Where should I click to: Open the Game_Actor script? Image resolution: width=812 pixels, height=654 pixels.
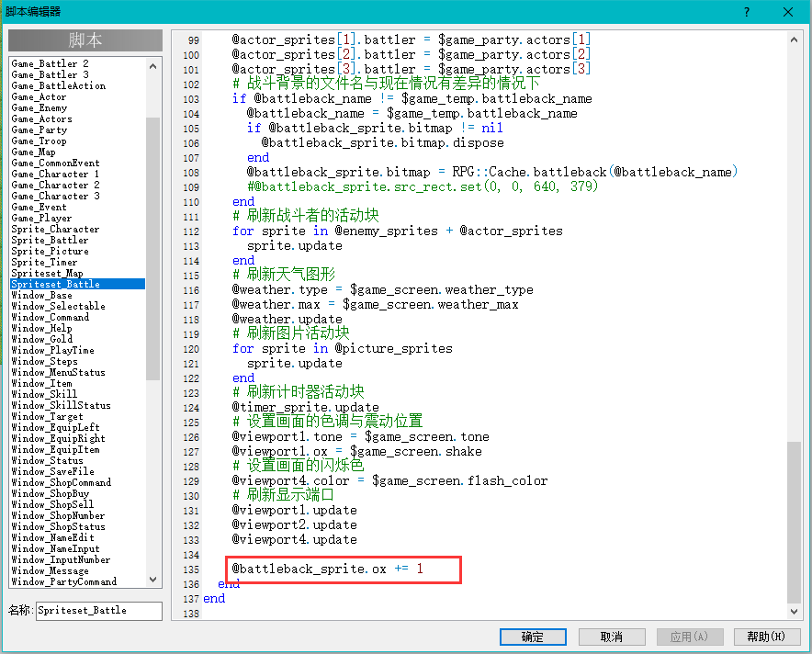click(39, 96)
